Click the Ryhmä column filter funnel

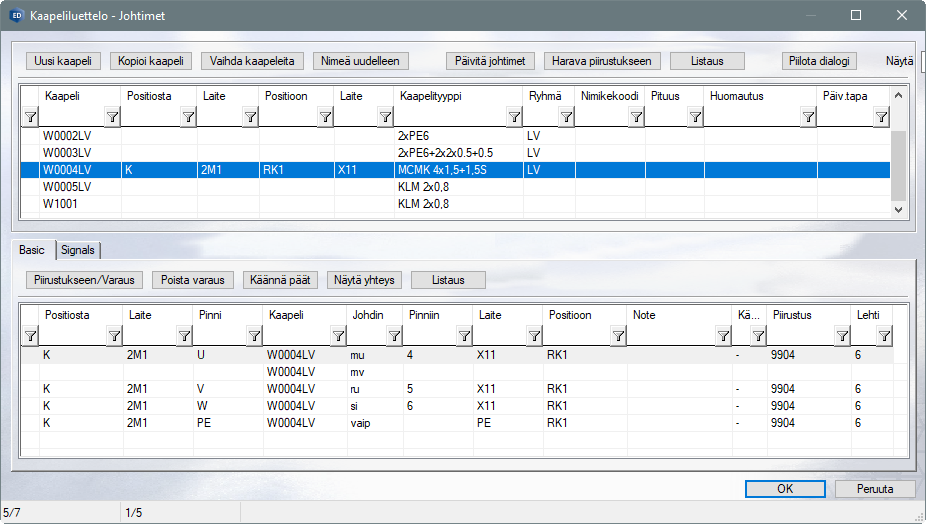tap(566, 118)
